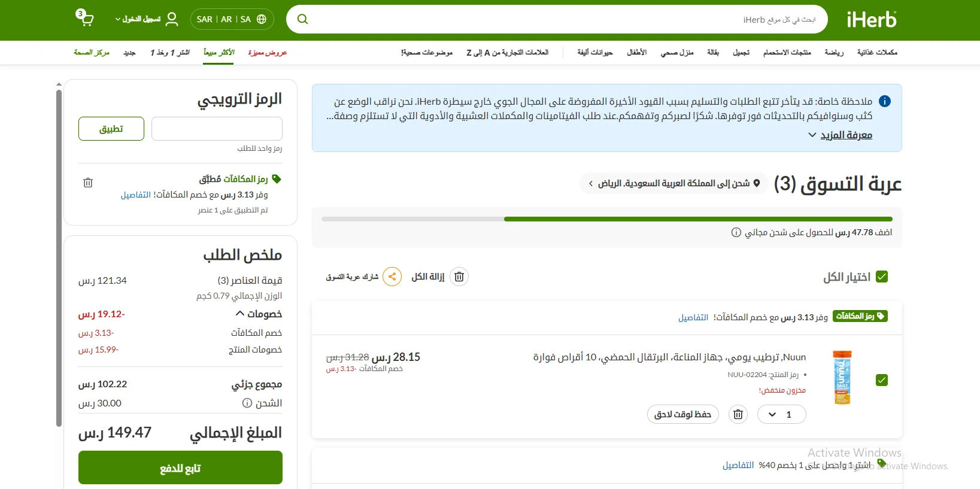Open the Healthy Home menu (منزل صحي)

[677, 53]
